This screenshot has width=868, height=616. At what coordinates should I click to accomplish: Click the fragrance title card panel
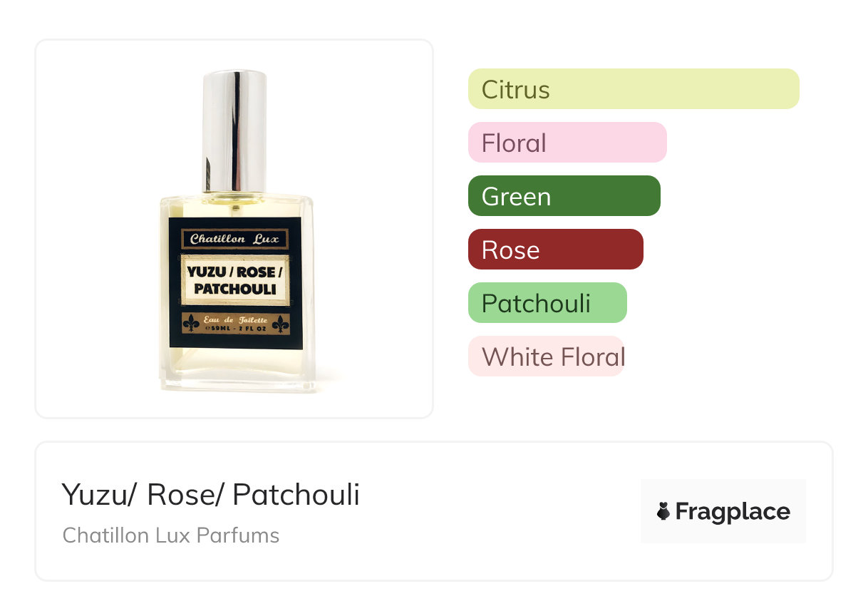point(434,511)
